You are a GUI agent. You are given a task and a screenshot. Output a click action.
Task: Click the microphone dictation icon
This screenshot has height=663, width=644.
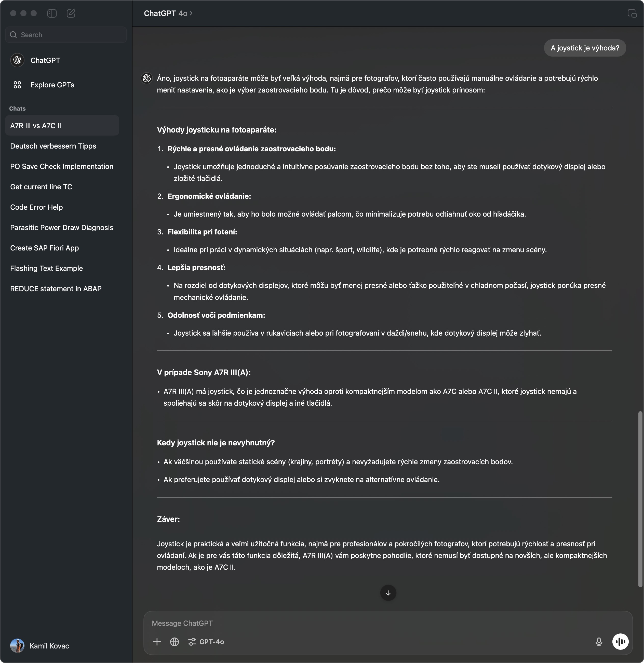click(599, 641)
